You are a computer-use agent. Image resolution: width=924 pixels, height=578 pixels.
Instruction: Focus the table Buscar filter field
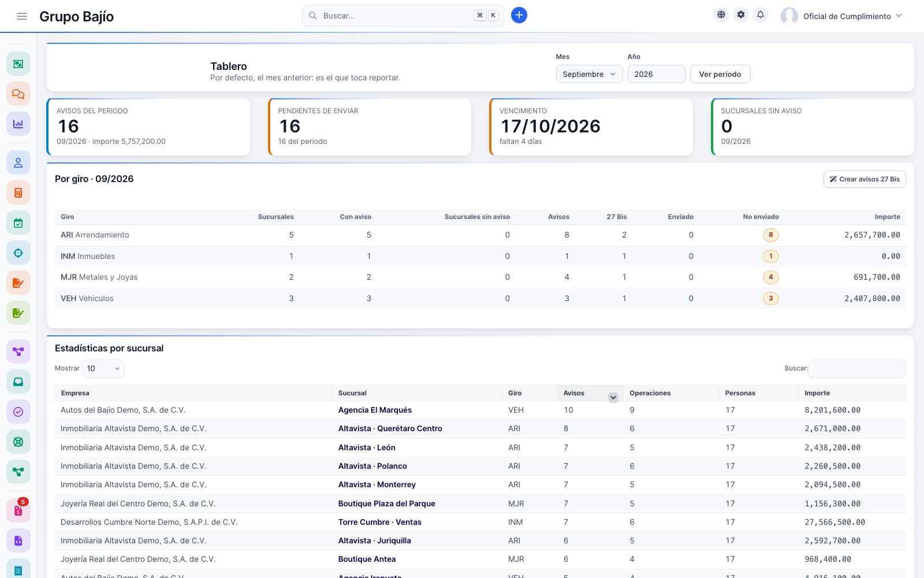858,368
